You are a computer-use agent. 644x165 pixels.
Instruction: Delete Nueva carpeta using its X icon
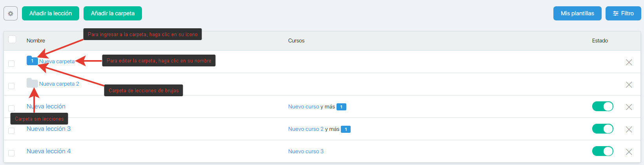tap(629, 62)
